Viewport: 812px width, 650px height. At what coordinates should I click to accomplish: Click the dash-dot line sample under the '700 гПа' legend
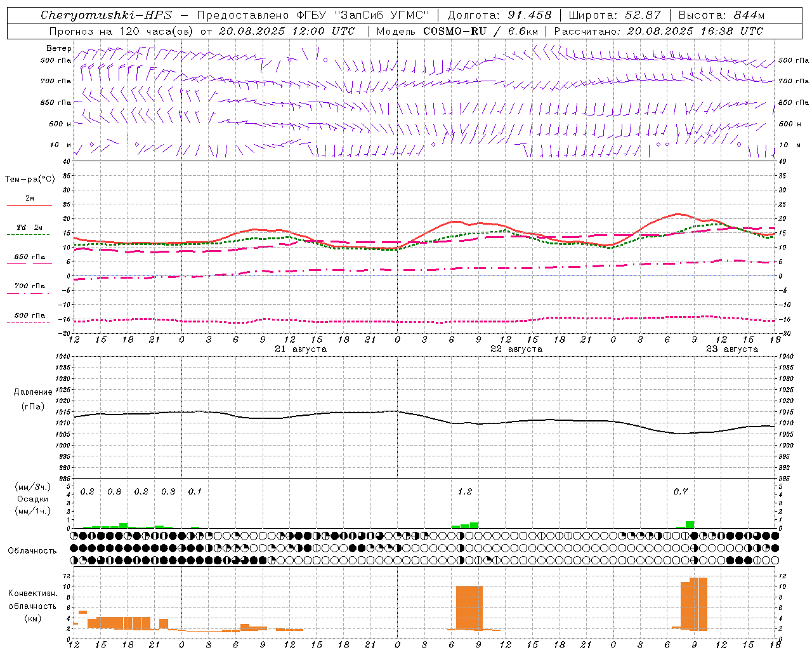tap(29, 294)
